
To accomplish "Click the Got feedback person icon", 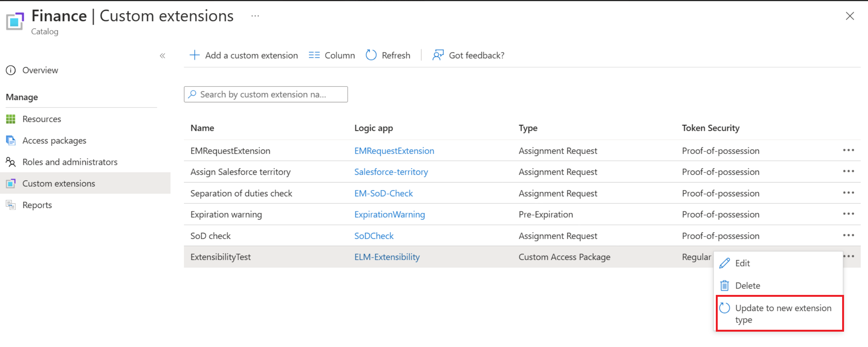I will (x=438, y=55).
